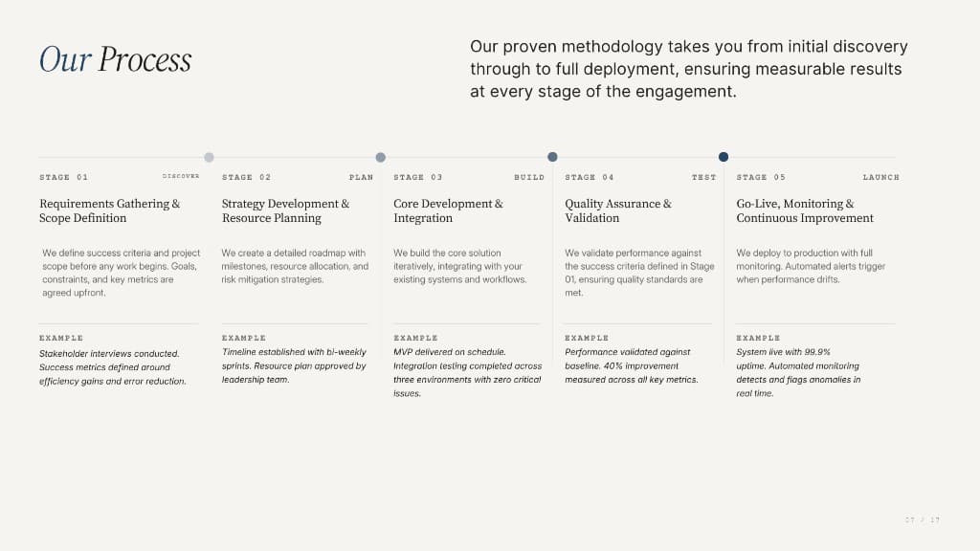Click the darkest Stage 04 timeline dot
This screenshot has width=980, height=551.
click(x=724, y=157)
